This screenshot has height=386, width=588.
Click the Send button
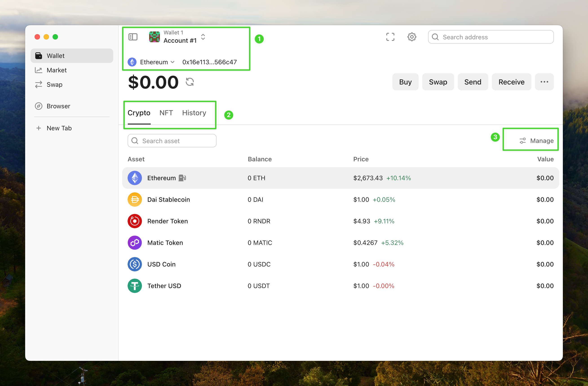tap(473, 82)
